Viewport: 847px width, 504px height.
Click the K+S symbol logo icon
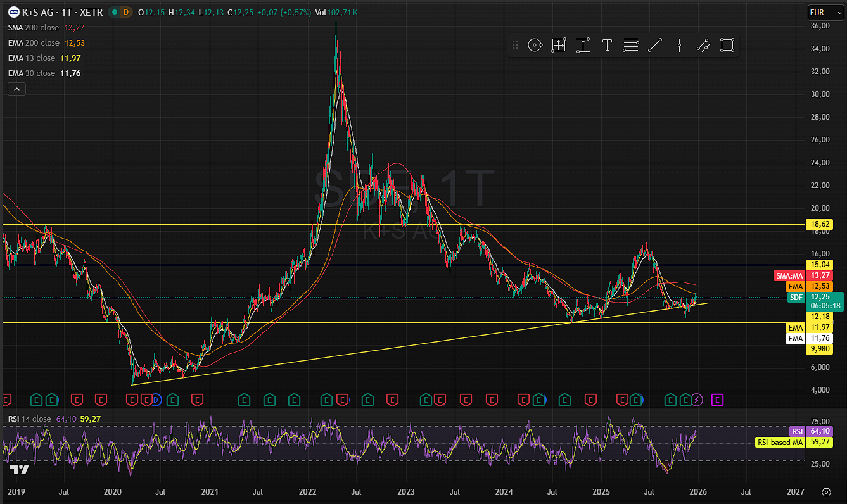pyautogui.click(x=13, y=12)
